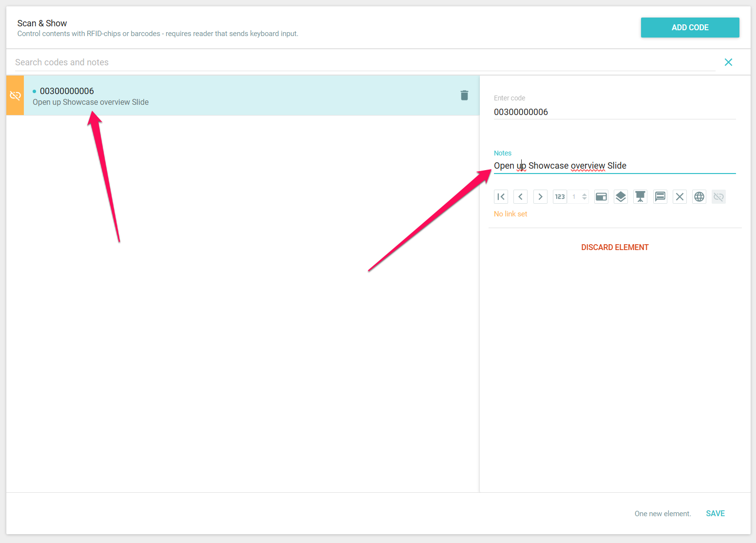The height and width of the screenshot is (543, 756).
Task: Click the stacked layers link icon
Action: 621,197
